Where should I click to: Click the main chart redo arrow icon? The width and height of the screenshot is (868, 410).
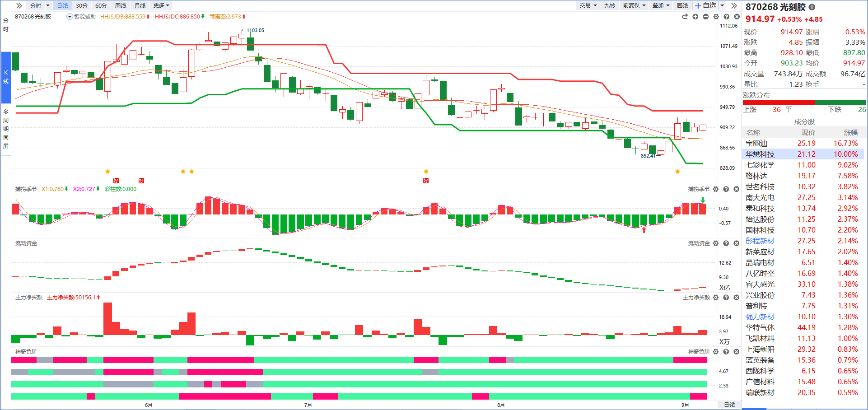pyautogui.click(x=685, y=17)
